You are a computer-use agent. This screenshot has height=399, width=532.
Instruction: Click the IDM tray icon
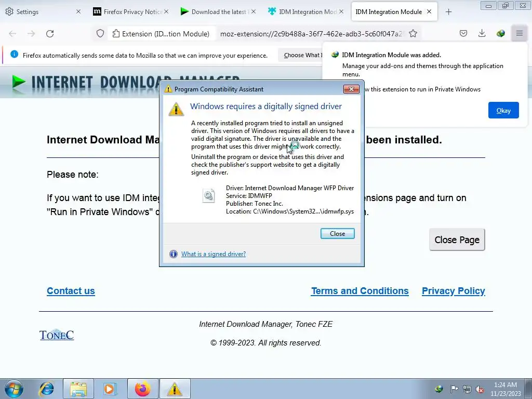438,389
